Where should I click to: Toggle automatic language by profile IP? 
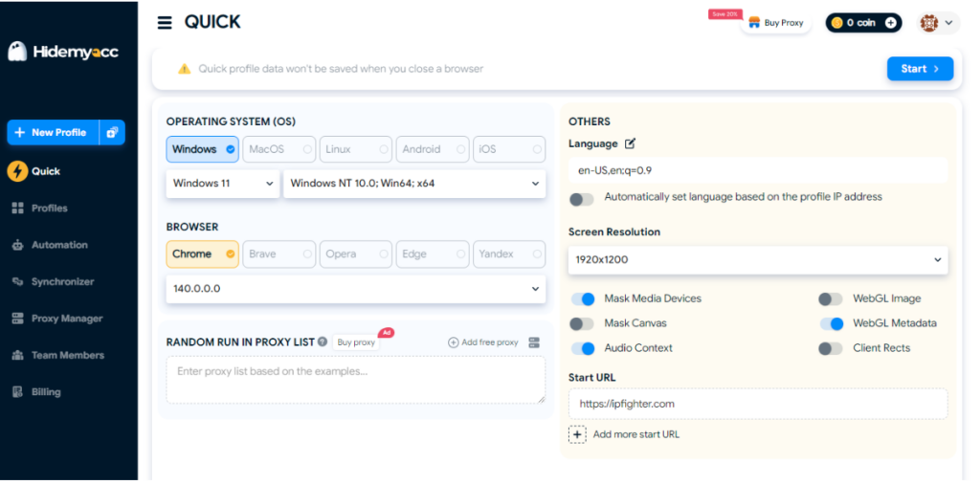(x=582, y=199)
